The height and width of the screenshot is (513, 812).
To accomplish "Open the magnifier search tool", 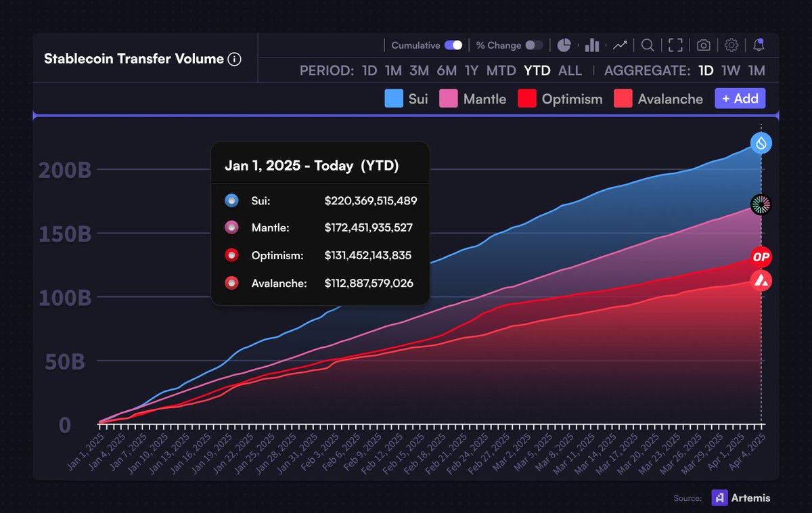I will (x=648, y=45).
